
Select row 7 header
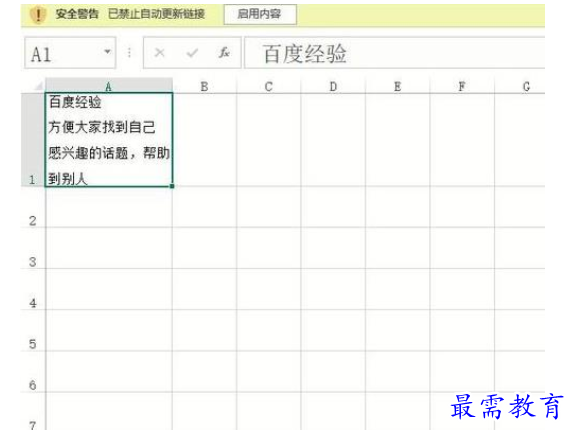point(33,412)
